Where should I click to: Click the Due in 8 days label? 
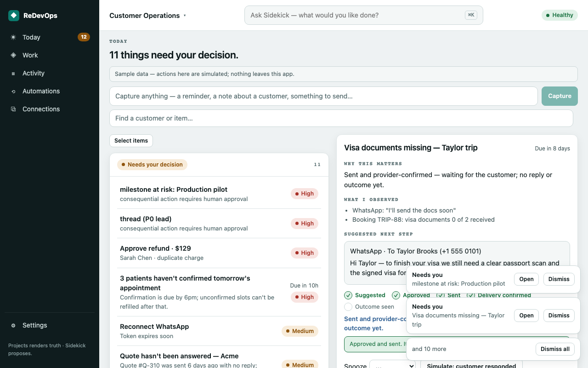coord(552,149)
